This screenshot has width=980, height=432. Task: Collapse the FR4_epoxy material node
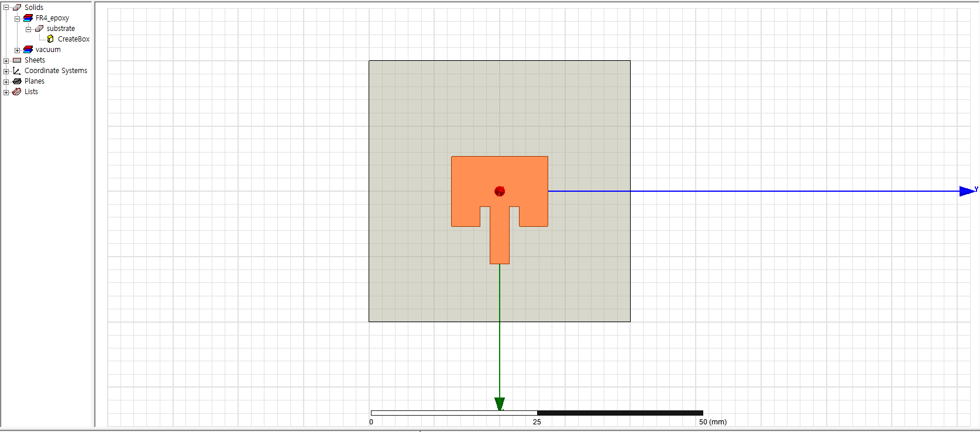click(18, 18)
